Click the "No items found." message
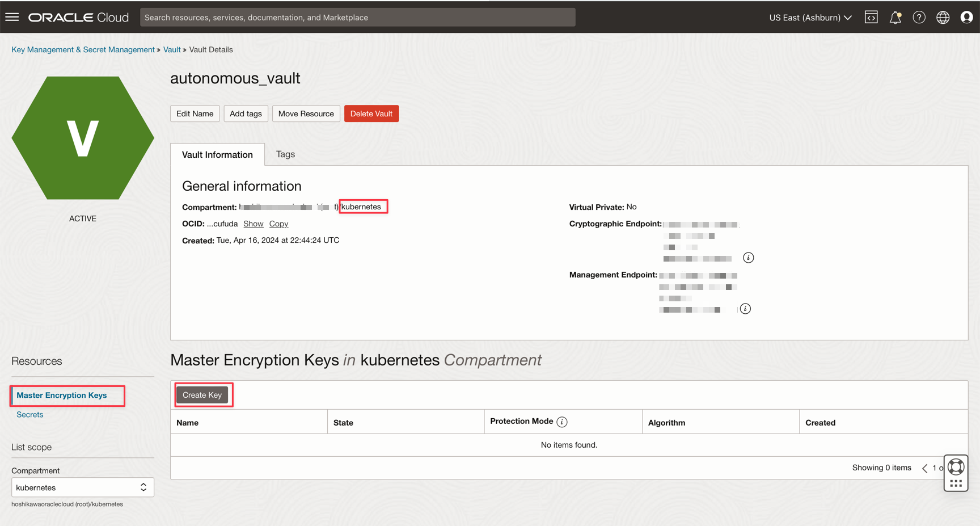The width and height of the screenshot is (980, 526). tap(569, 445)
